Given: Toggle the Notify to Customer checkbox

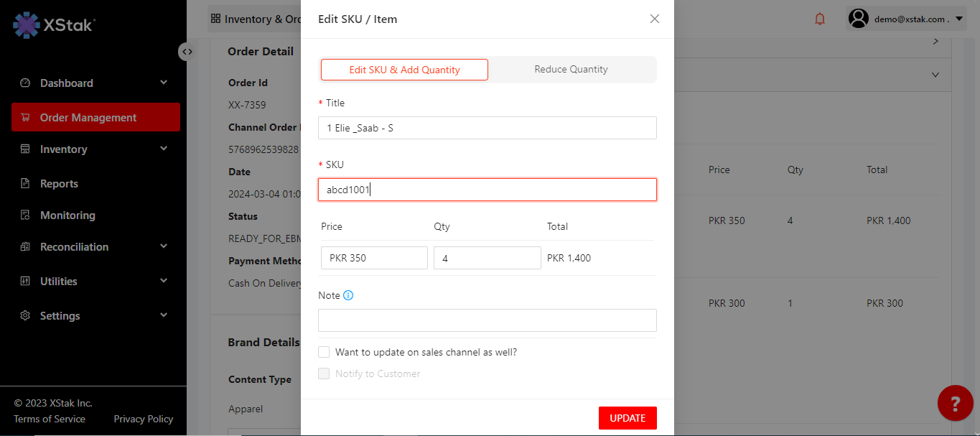Looking at the screenshot, I should point(324,374).
